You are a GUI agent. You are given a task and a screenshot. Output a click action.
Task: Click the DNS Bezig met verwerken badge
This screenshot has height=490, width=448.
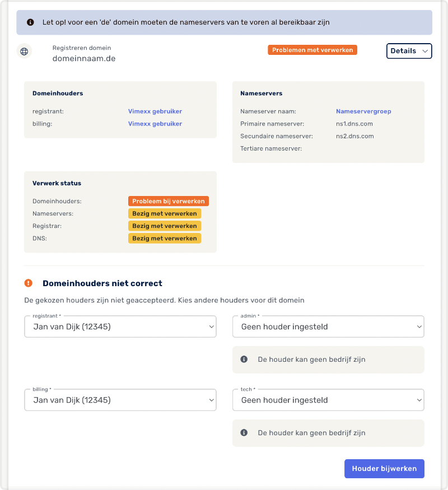[x=165, y=238]
